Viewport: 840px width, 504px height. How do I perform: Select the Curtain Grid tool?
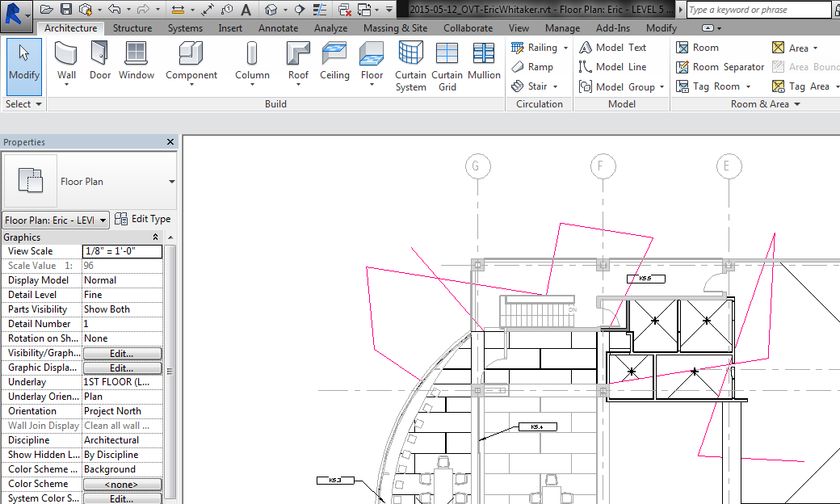tap(447, 66)
